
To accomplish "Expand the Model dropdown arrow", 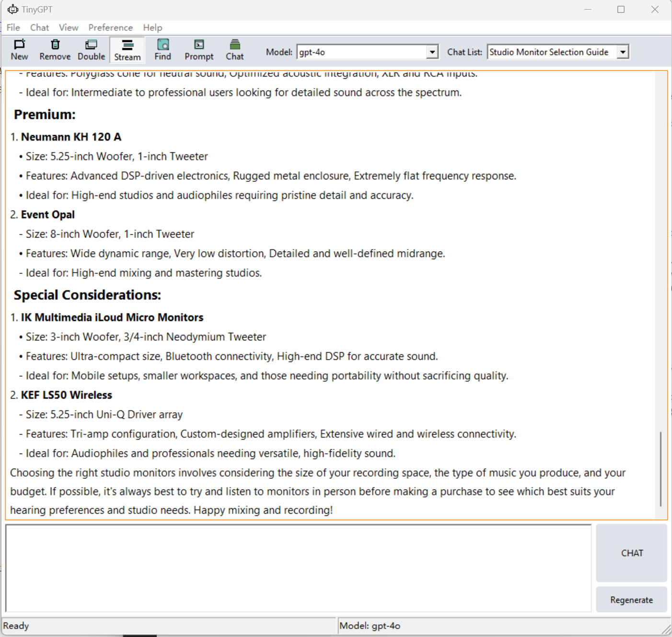I will [x=432, y=52].
